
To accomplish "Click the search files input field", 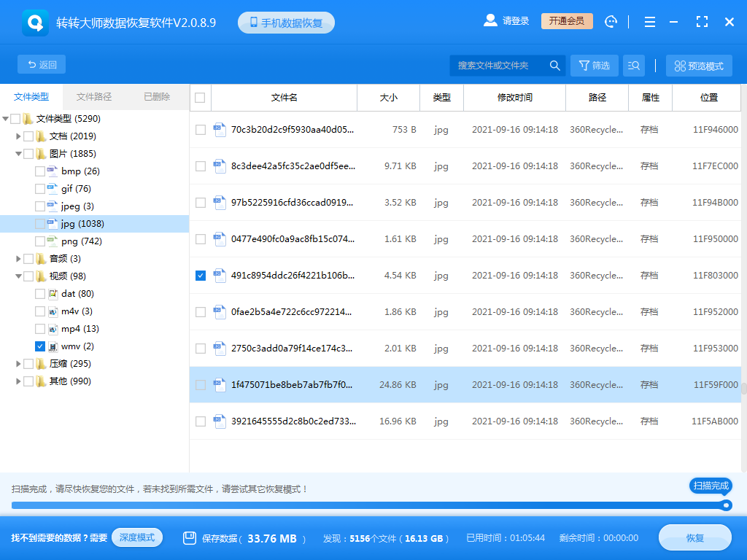I will pyautogui.click(x=496, y=65).
